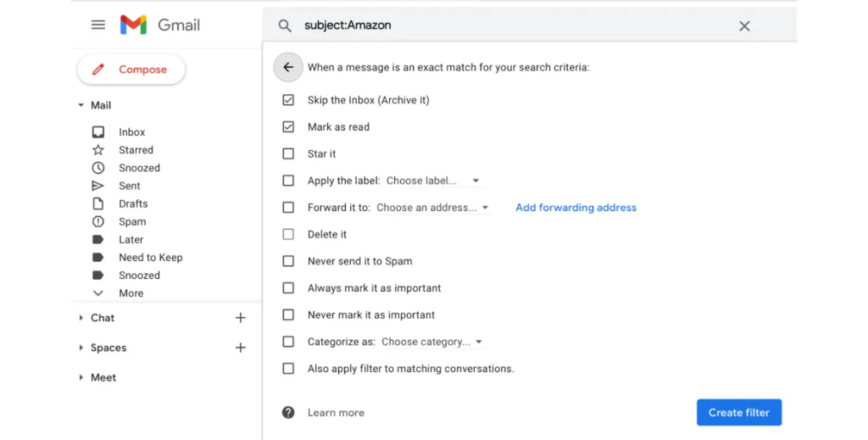Open the Sent folder

[x=130, y=186]
